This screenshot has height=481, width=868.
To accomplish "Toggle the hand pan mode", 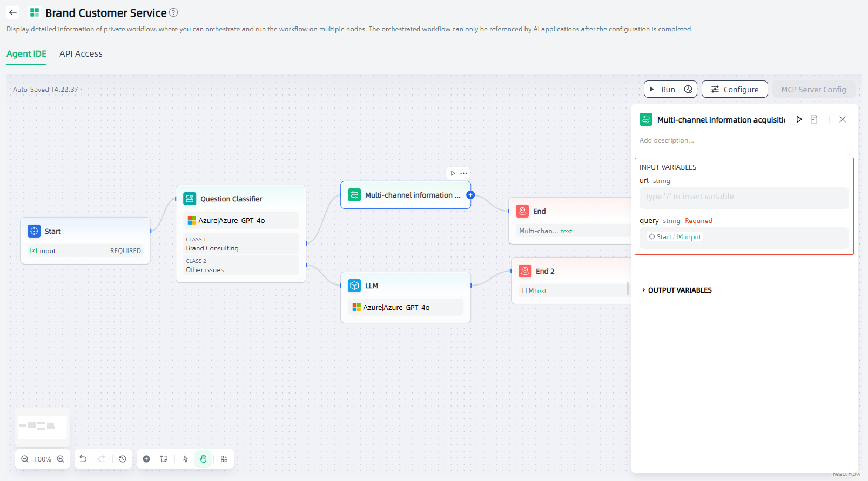I will (203, 459).
